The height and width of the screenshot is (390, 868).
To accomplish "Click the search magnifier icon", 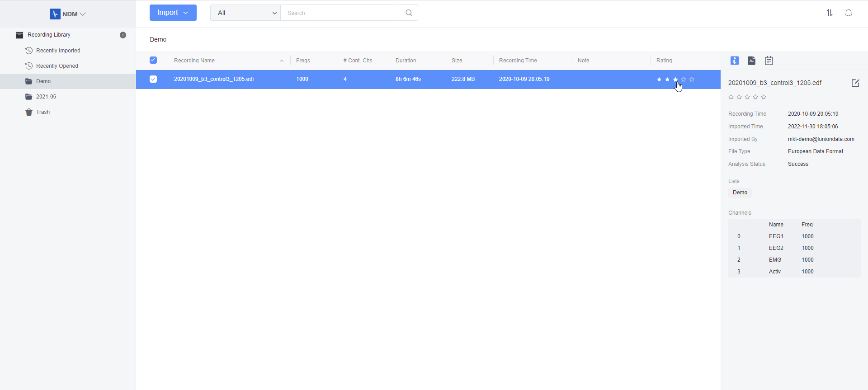I will click(x=409, y=13).
